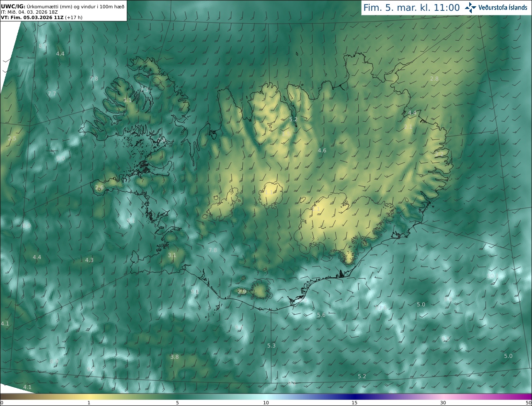Viewport: 532px width, 406px height.
Task: Click the '7.3' value label on the map
Action: click(144, 90)
